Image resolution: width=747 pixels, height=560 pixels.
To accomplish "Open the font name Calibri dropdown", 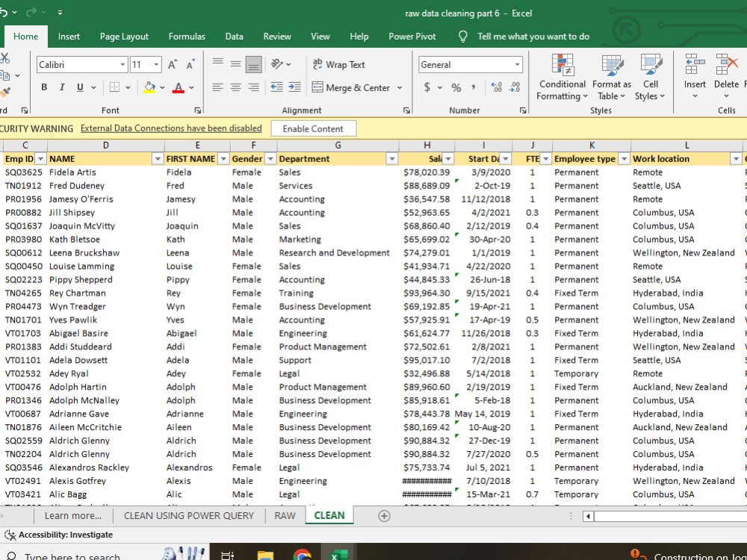I will click(123, 65).
